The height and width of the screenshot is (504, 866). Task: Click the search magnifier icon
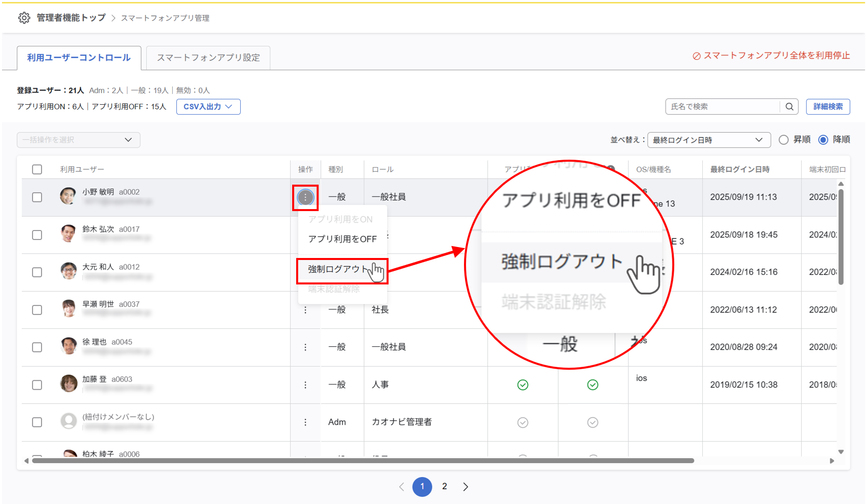789,107
